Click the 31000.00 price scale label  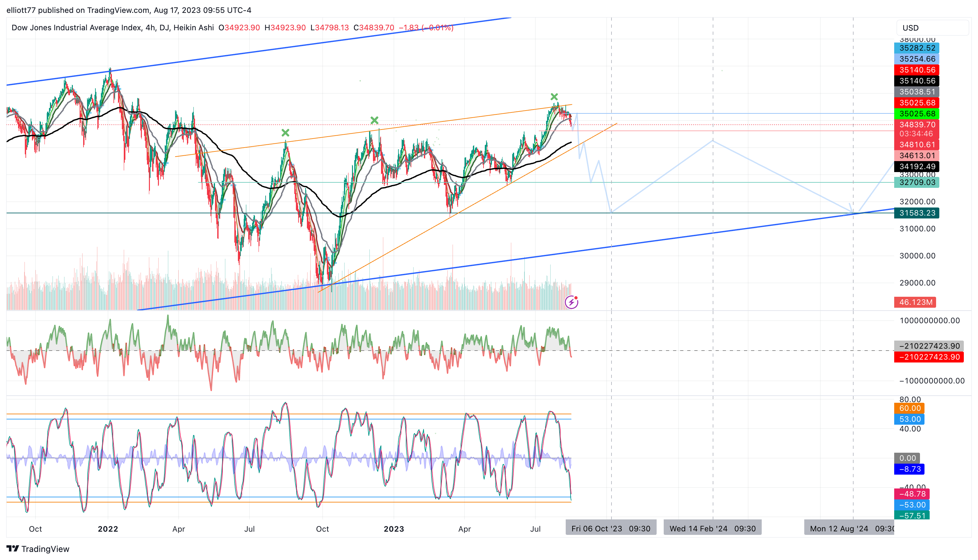click(x=917, y=229)
